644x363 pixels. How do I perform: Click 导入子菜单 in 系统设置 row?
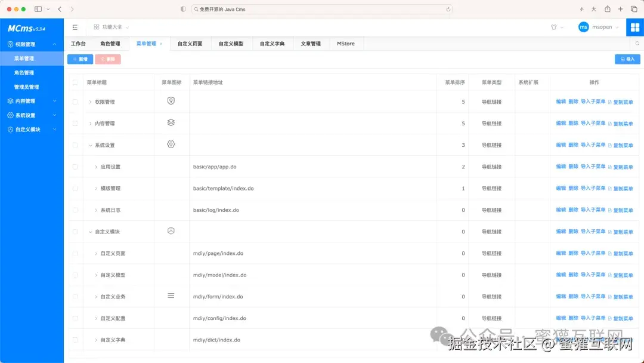pos(593,145)
